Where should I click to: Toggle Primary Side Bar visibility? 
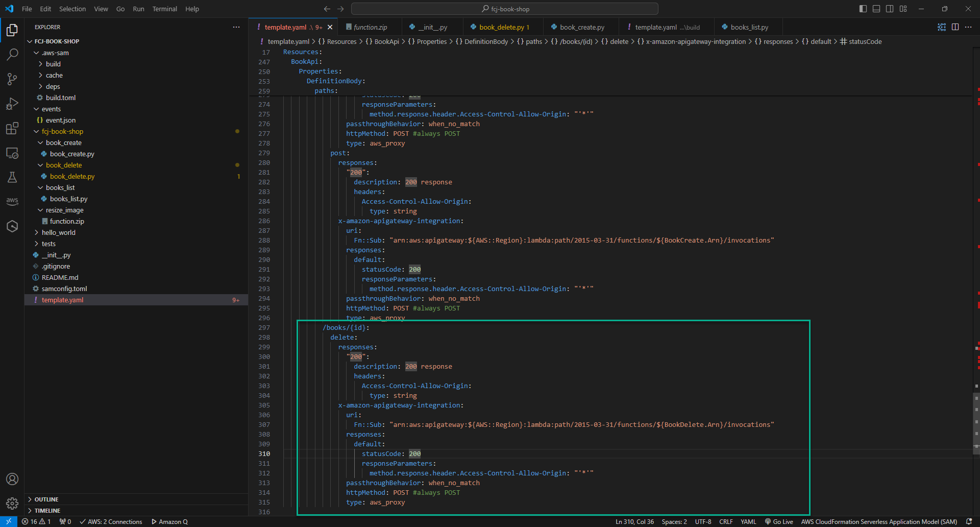coord(863,9)
